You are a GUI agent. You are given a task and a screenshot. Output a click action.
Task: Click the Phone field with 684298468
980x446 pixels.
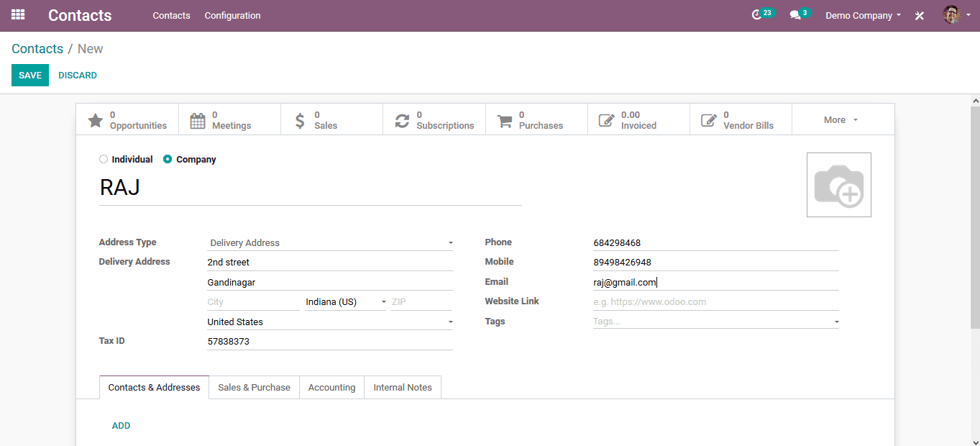click(x=716, y=243)
